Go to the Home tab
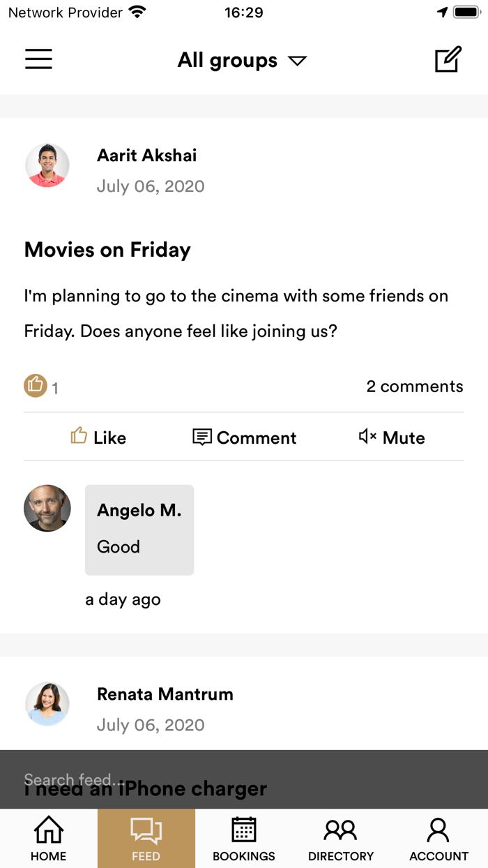 click(49, 839)
